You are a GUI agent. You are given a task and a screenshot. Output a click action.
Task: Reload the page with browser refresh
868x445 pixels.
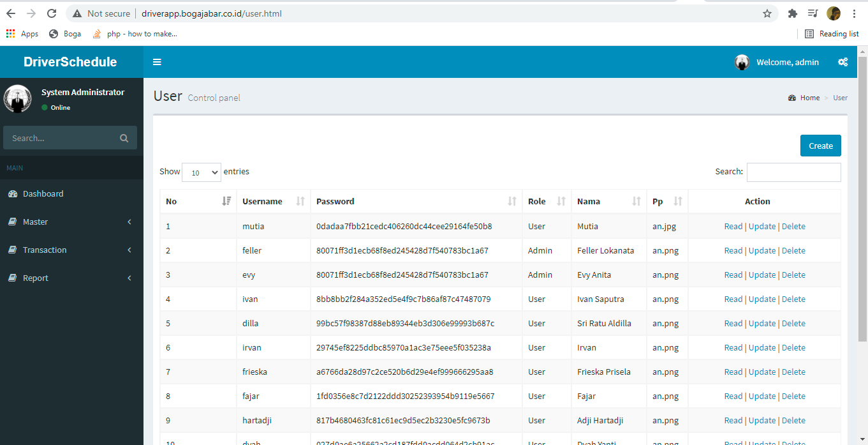pos(52,13)
